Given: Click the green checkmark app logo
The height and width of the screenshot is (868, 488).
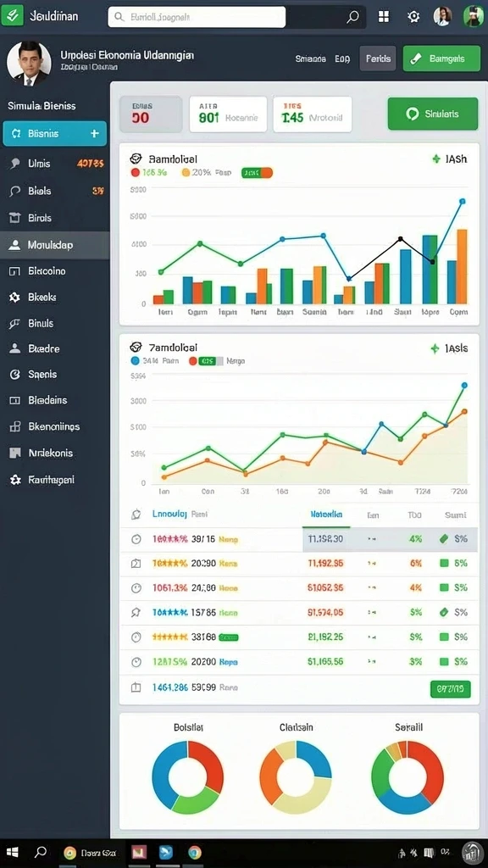Looking at the screenshot, I should pyautogui.click(x=12, y=15).
